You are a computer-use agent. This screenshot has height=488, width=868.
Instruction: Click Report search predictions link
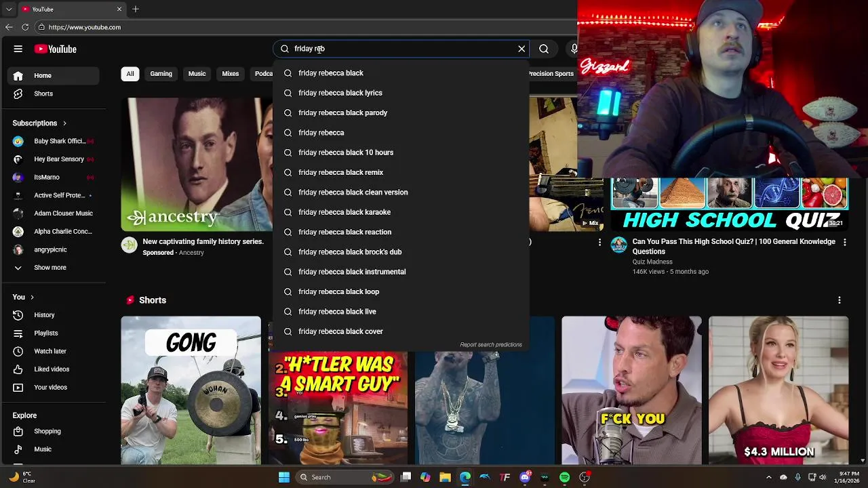click(x=491, y=344)
